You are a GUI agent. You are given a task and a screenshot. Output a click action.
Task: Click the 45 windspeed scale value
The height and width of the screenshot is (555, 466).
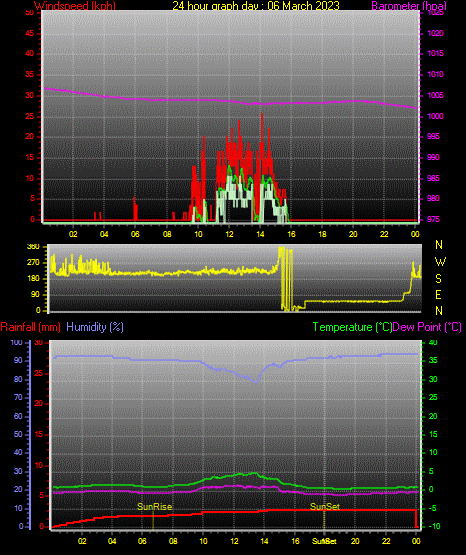[30, 33]
